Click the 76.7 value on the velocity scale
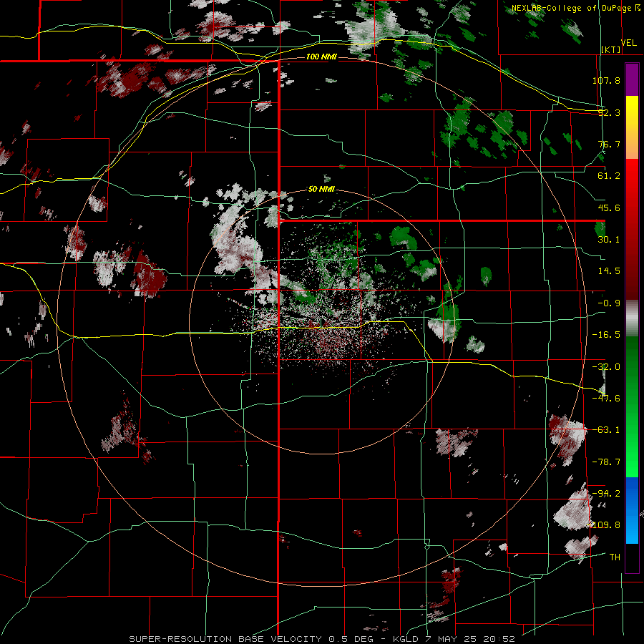The image size is (644, 644). tap(609, 144)
